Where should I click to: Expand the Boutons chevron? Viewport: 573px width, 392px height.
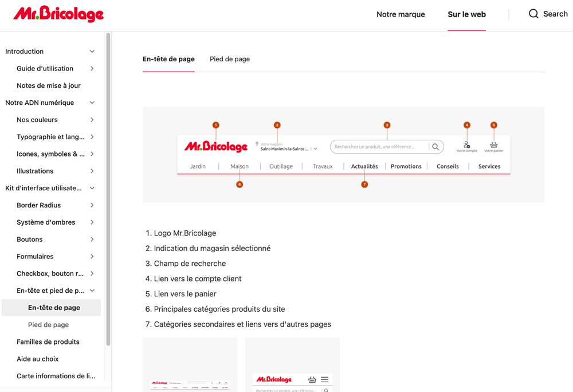tap(92, 240)
